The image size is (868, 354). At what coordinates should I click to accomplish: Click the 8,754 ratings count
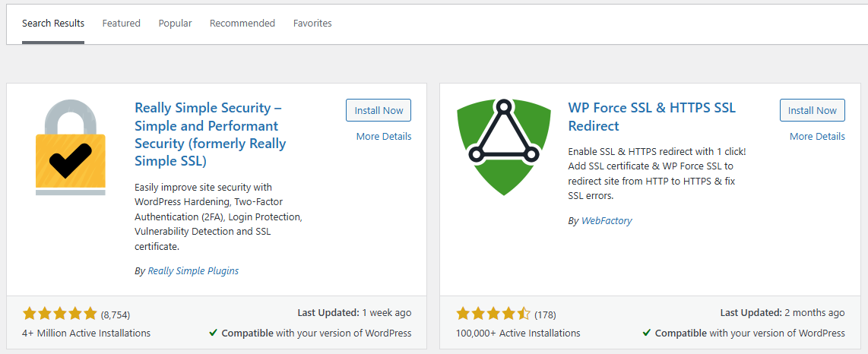tap(116, 314)
